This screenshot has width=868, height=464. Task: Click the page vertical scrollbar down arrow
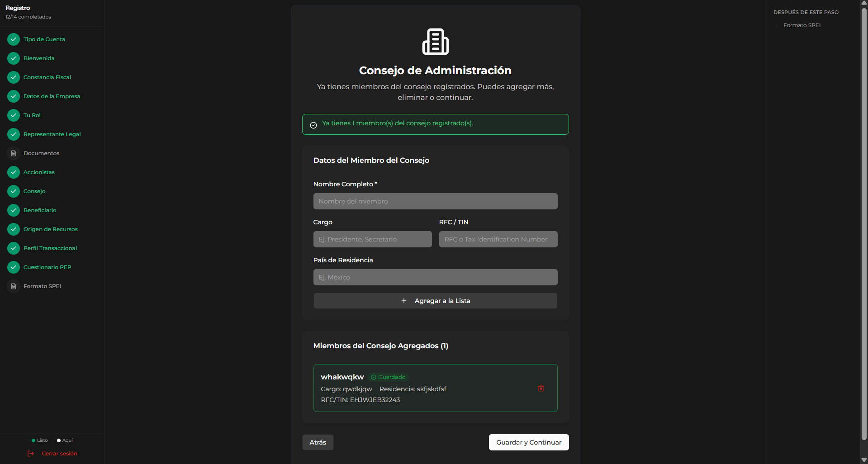click(864, 460)
